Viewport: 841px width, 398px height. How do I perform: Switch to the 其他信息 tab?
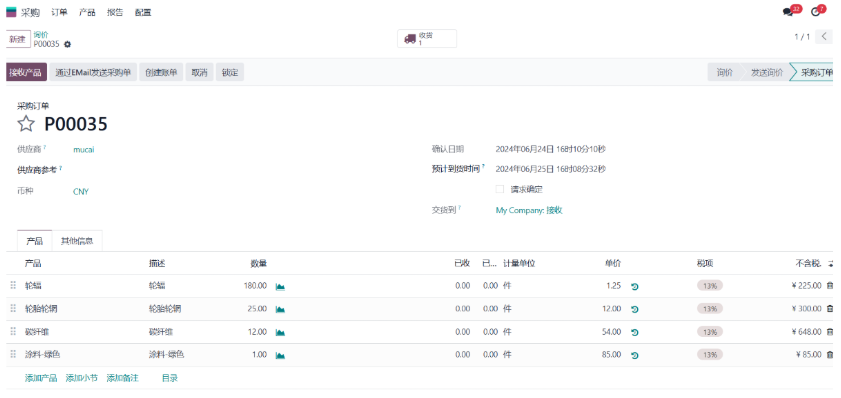[77, 241]
